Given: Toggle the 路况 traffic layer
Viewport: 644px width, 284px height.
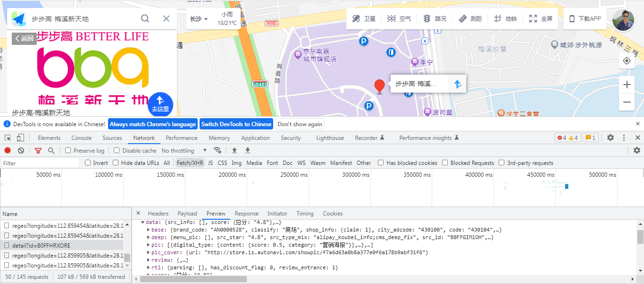Looking at the screenshot, I should pyautogui.click(x=435, y=19).
